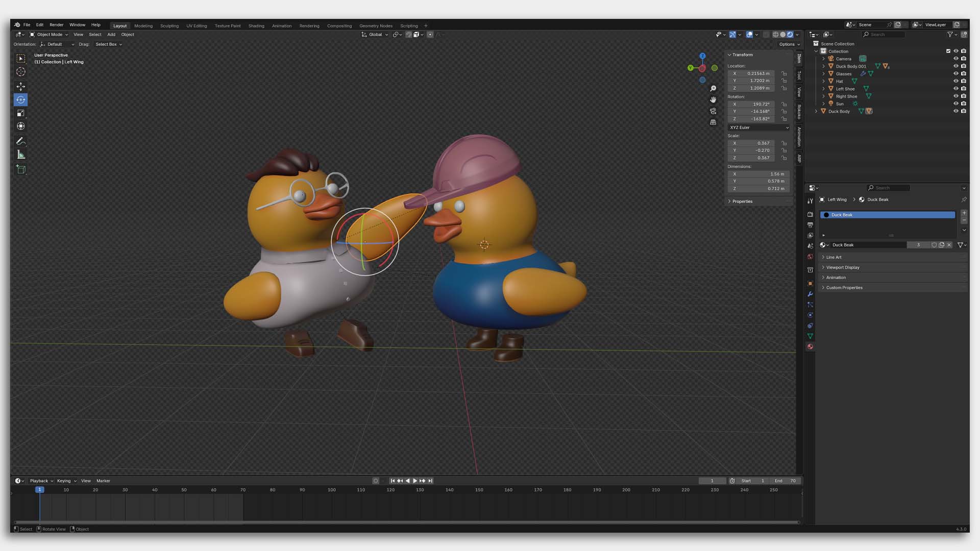Activate the Annotate pencil tool

pos(21,141)
